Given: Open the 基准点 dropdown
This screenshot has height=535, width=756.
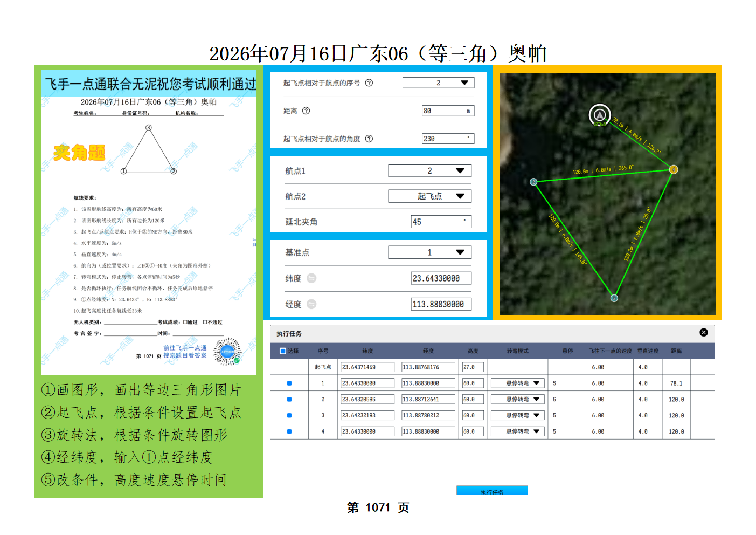Looking at the screenshot, I should pos(430,252).
